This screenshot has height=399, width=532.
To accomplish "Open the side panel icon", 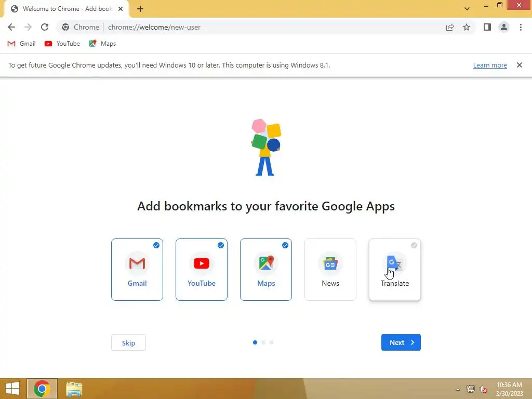I will (x=487, y=27).
